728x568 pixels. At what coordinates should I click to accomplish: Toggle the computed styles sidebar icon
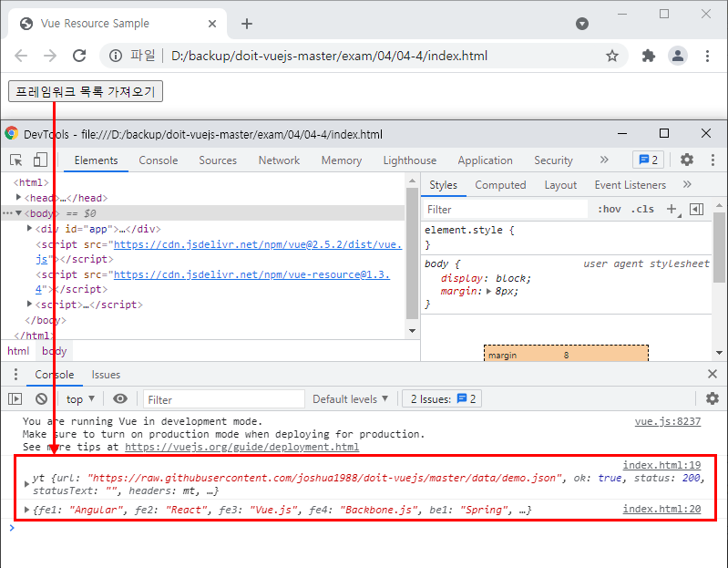click(x=696, y=210)
